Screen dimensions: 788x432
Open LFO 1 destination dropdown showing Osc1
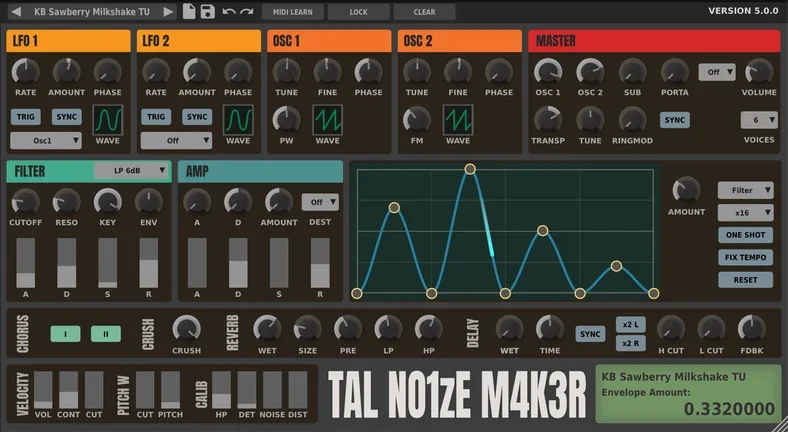46,141
